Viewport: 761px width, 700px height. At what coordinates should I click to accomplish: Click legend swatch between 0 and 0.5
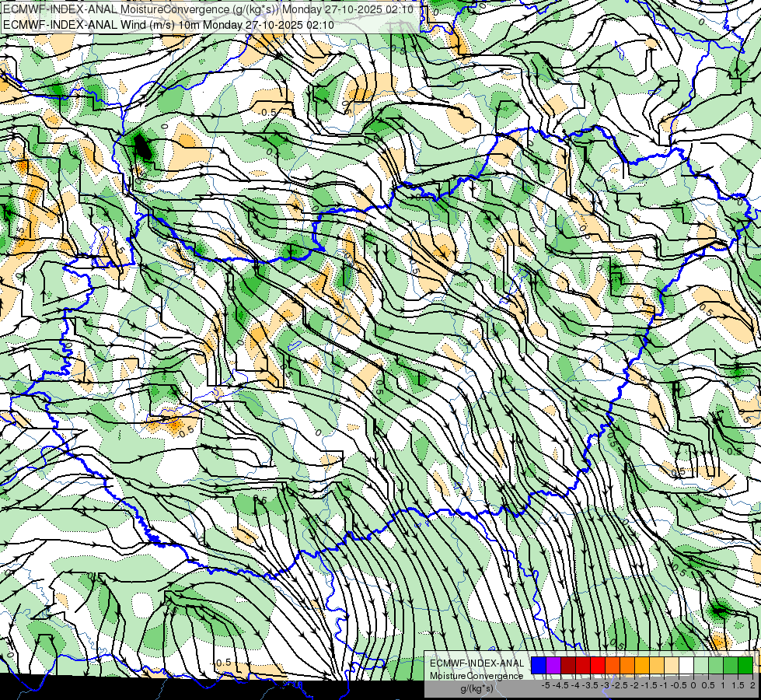(x=701, y=666)
